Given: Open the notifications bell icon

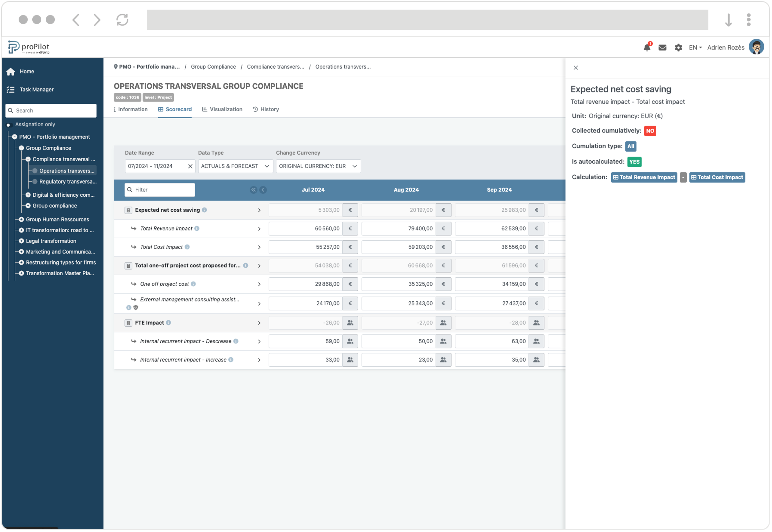Looking at the screenshot, I should (x=647, y=48).
